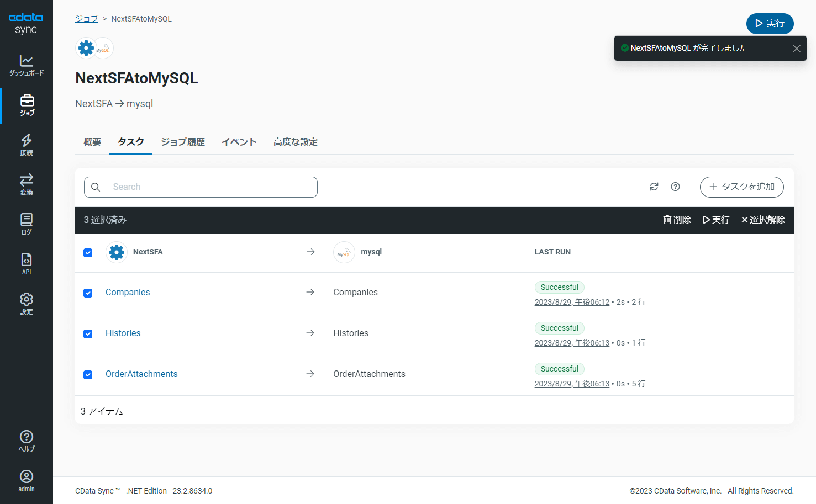Click the OrderAttachments destination table name

click(x=370, y=374)
